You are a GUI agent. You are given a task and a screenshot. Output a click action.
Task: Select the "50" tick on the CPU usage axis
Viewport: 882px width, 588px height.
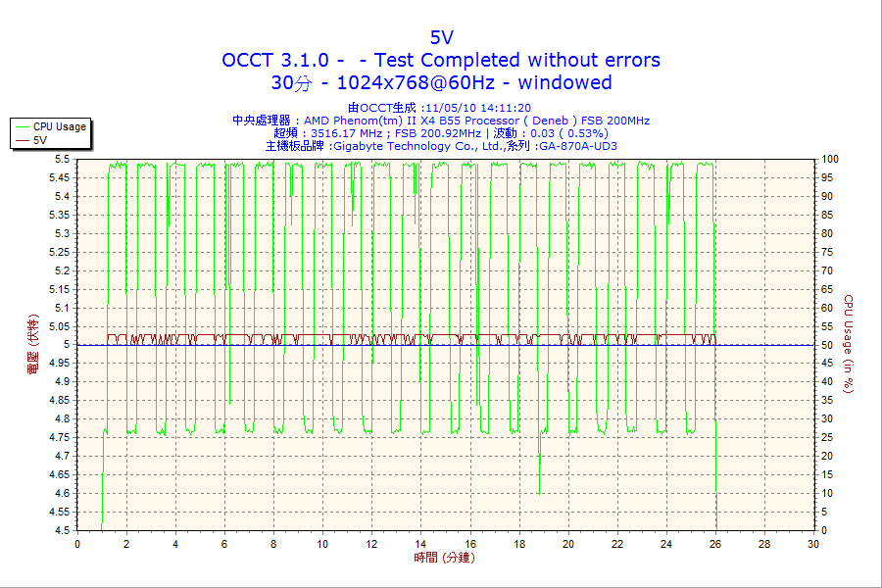click(827, 345)
